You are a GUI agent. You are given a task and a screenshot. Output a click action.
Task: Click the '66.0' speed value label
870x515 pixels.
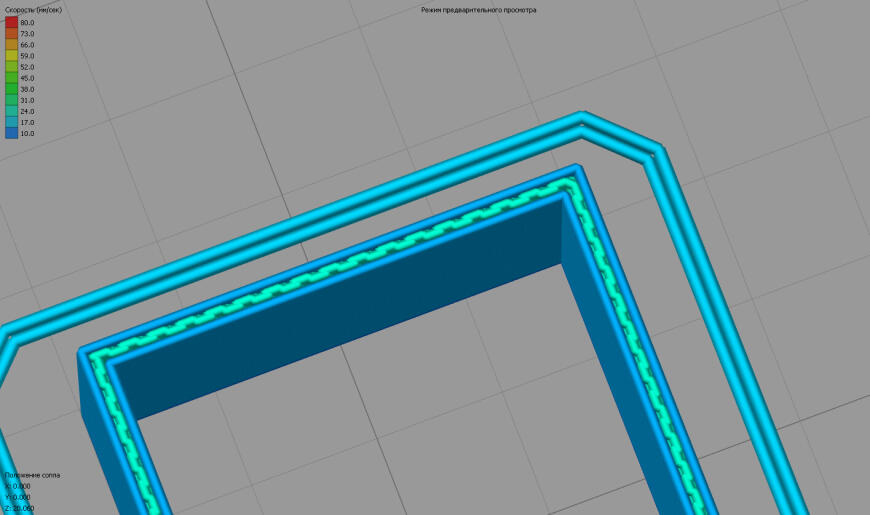click(x=27, y=45)
